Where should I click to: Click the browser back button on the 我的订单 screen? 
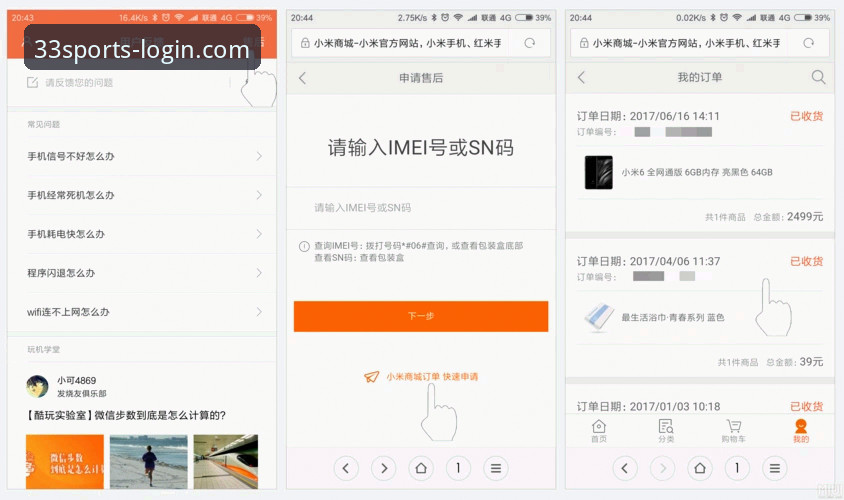625,468
